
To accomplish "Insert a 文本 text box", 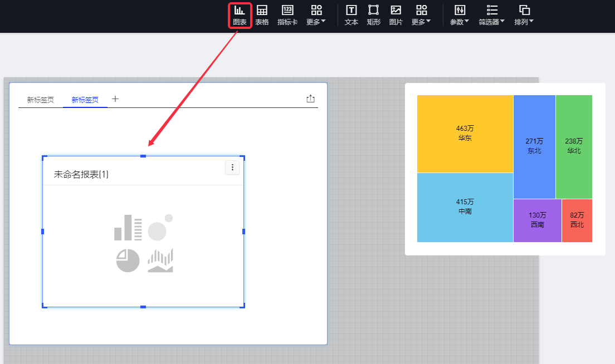I will [x=352, y=15].
